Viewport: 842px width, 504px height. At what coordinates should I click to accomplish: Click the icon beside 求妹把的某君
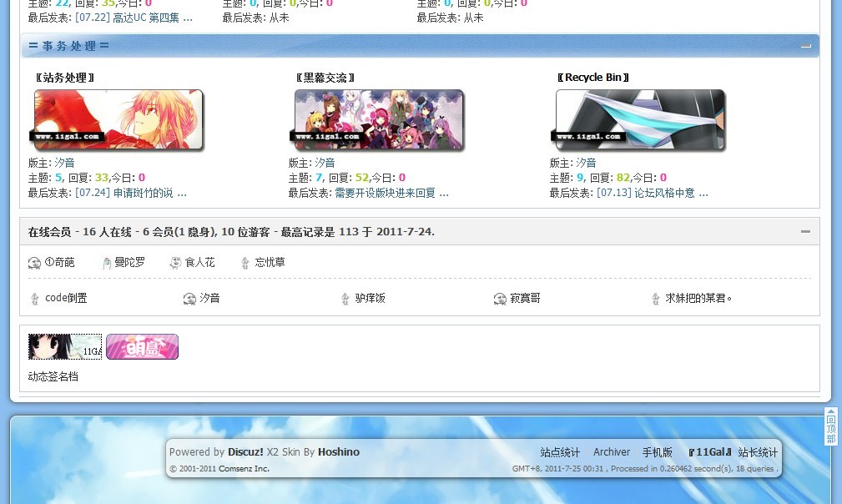pos(656,299)
